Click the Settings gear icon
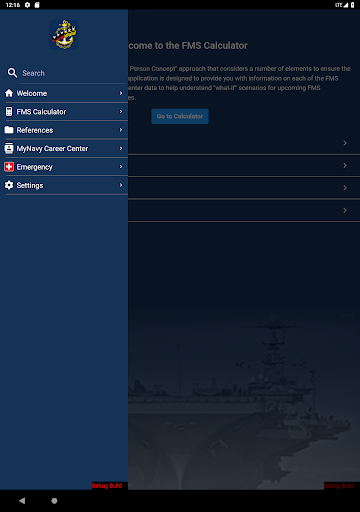 (9, 185)
